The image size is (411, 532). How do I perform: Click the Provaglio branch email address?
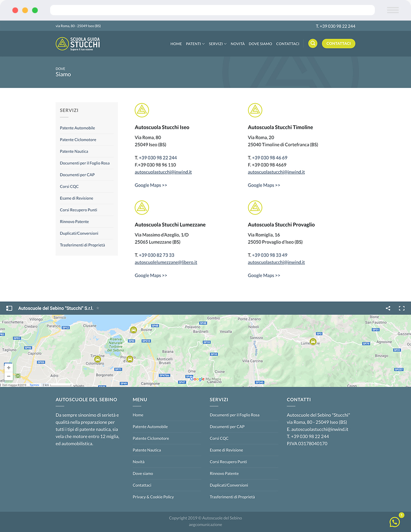pyautogui.click(x=276, y=262)
